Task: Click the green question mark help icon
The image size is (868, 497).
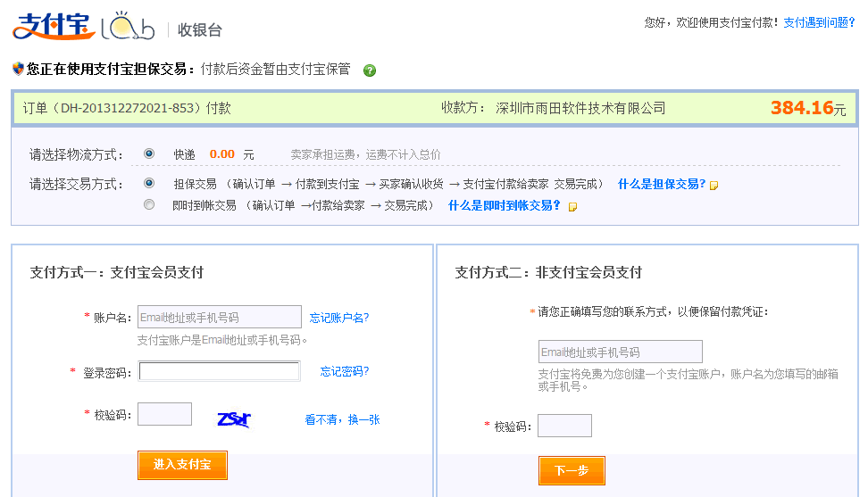Action: coord(369,70)
